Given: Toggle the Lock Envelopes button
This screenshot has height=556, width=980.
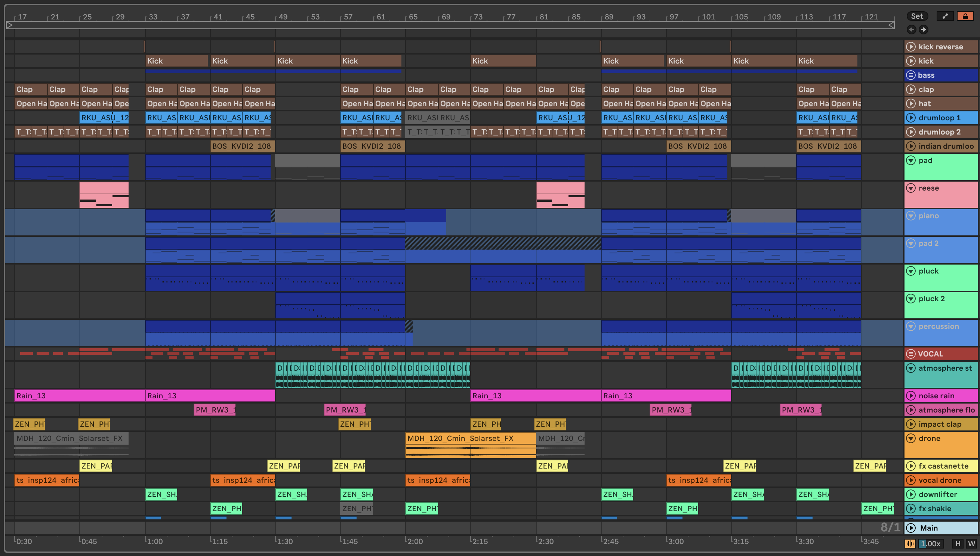Looking at the screenshot, I should tap(965, 16).
